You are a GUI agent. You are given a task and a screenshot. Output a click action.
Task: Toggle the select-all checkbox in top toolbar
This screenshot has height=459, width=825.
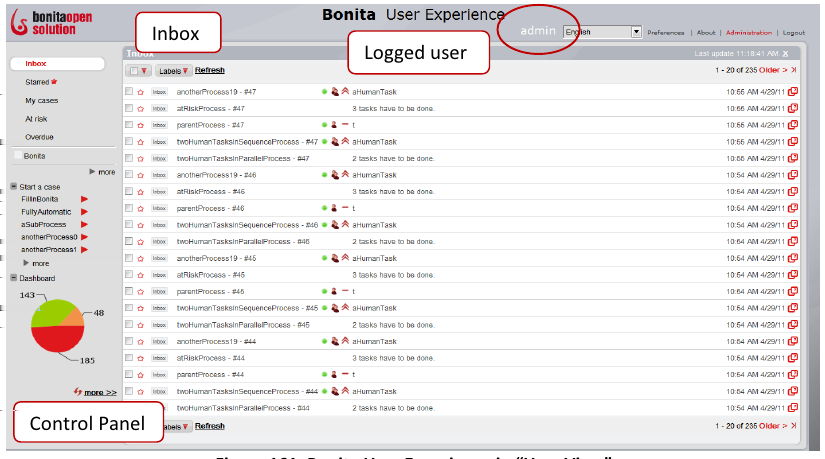tap(134, 71)
